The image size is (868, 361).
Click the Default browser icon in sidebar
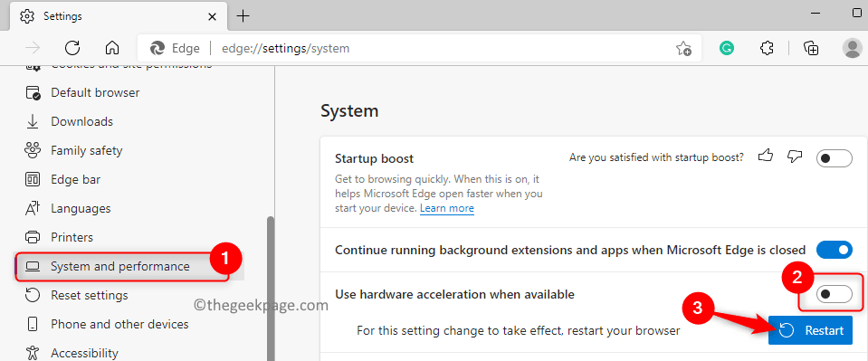(x=33, y=92)
